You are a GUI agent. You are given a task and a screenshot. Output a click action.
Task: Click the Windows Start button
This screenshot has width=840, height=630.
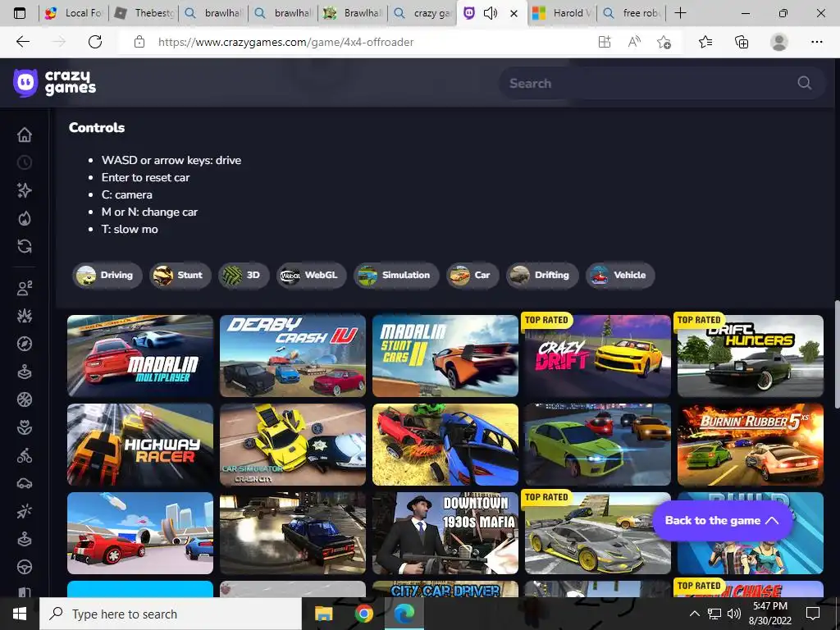20,614
